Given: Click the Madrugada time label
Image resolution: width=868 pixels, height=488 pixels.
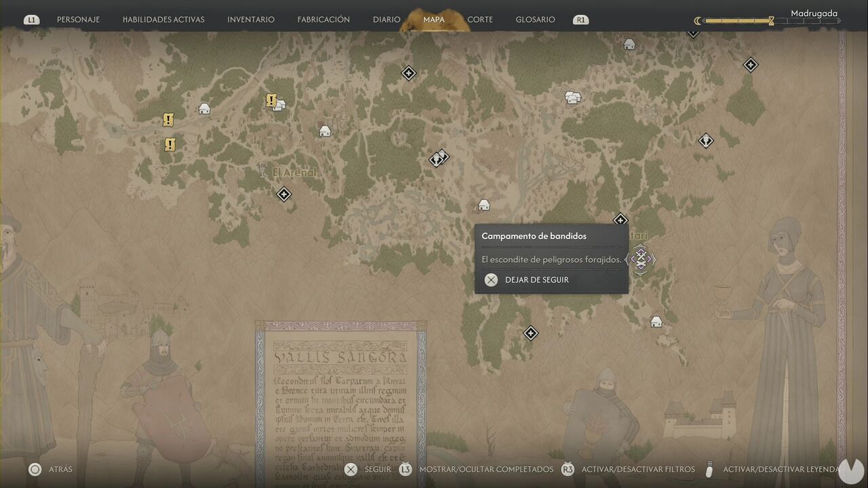Looking at the screenshot, I should [x=814, y=13].
